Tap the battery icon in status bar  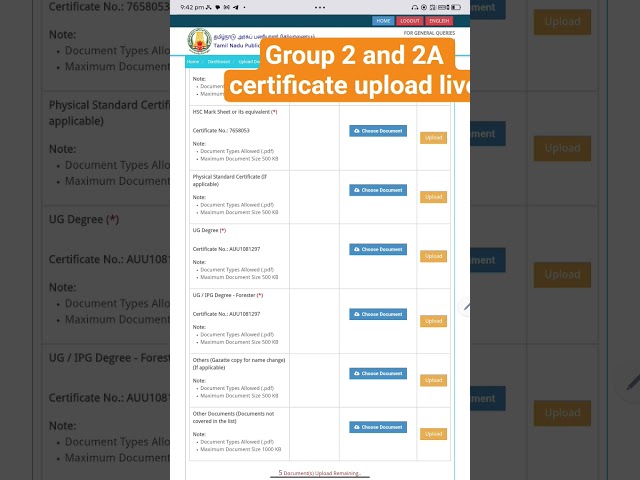point(456,7)
